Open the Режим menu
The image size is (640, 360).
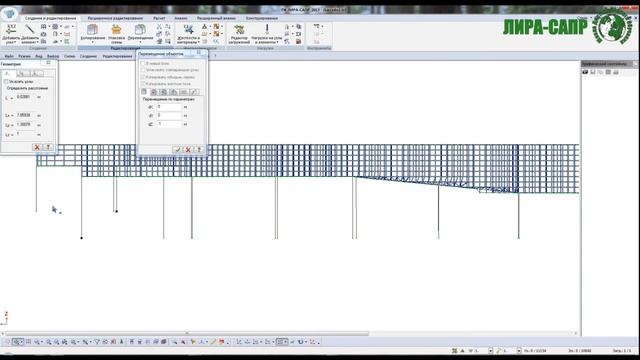click(x=24, y=56)
